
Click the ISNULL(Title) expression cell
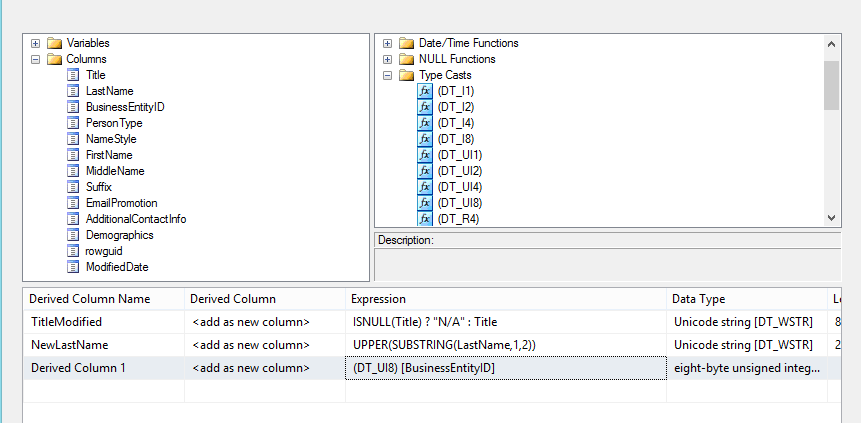coord(506,322)
